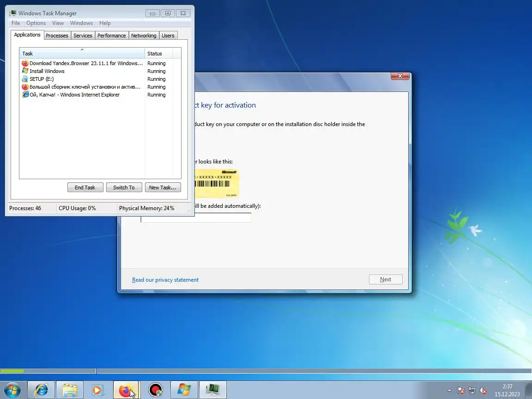Click the Install Windows task icon
The height and width of the screenshot is (399, 532).
pyautogui.click(x=25, y=71)
